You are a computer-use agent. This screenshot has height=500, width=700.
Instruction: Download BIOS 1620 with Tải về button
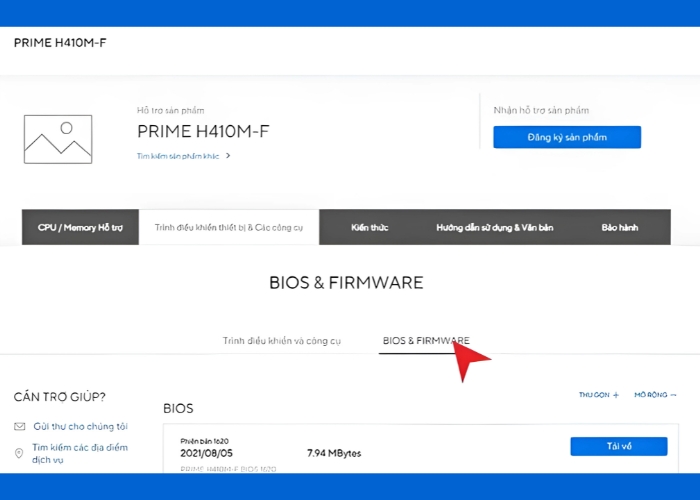(x=618, y=446)
